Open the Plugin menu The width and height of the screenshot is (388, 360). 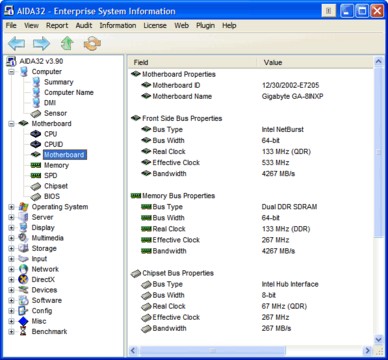[x=205, y=26]
